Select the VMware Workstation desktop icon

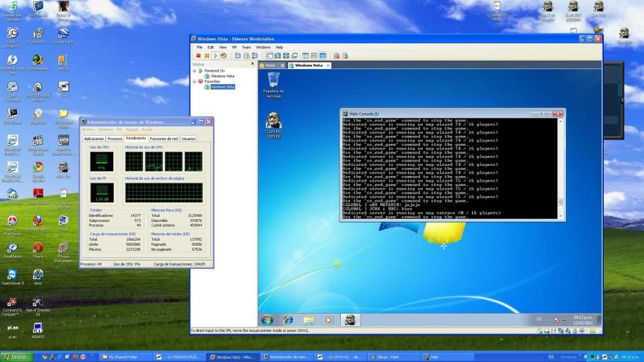pos(64,252)
